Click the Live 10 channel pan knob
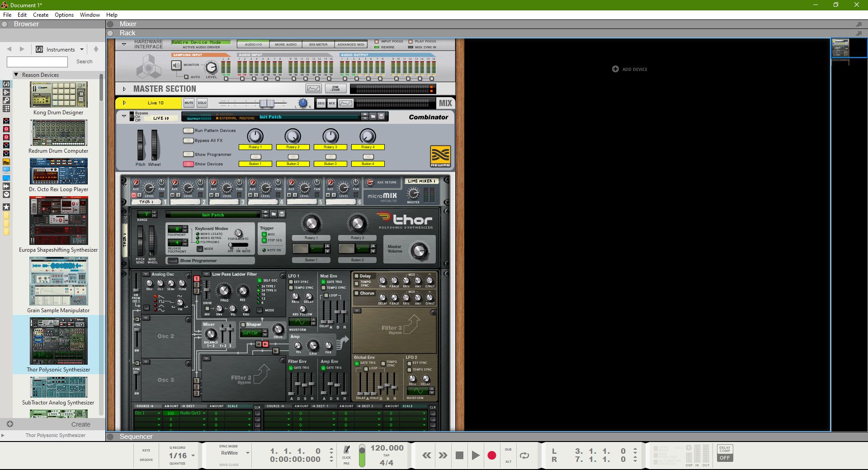 coord(303,103)
